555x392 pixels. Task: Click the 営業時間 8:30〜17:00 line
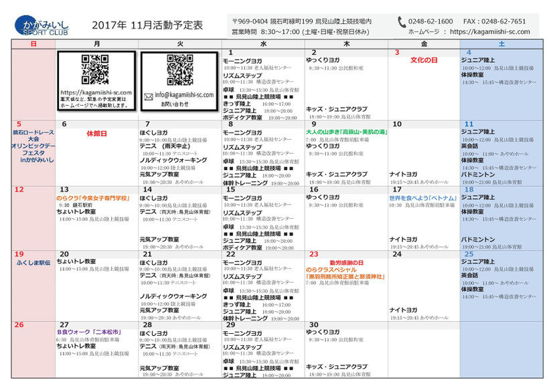pyautogui.click(x=301, y=32)
